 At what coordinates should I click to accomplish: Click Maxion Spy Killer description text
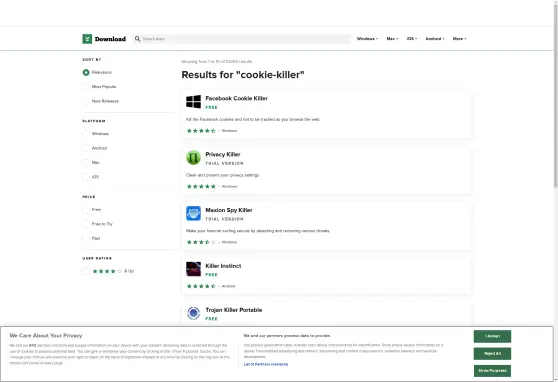pyautogui.click(x=258, y=231)
